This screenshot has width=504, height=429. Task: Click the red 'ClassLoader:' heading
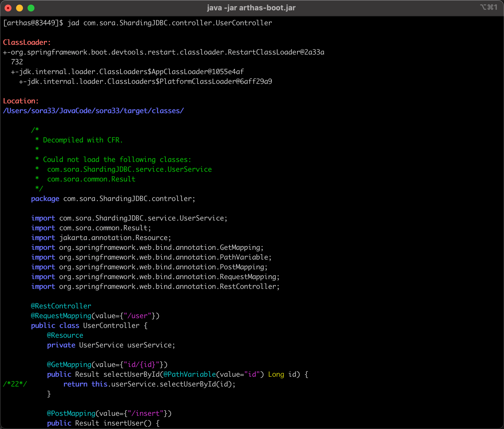[27, 42]
